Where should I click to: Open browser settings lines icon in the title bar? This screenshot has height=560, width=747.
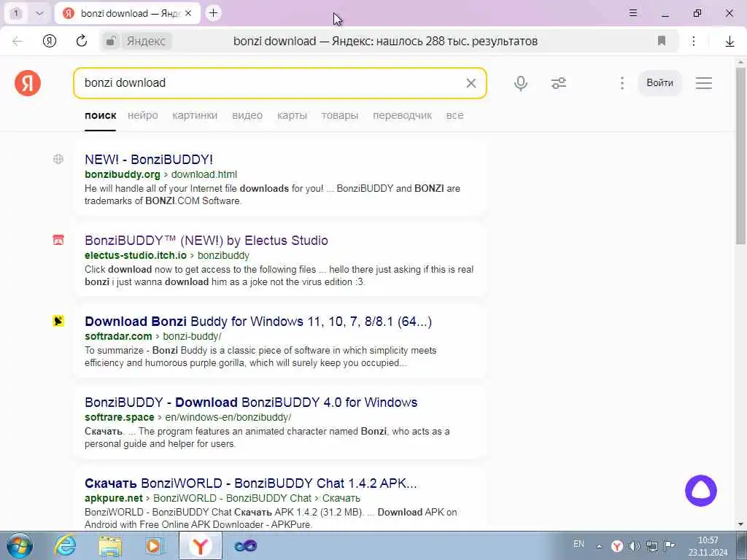[x=633, y=13]
